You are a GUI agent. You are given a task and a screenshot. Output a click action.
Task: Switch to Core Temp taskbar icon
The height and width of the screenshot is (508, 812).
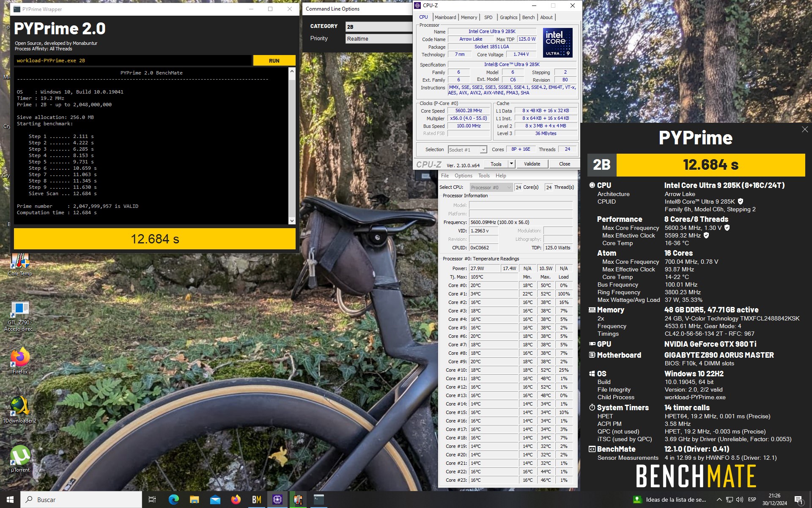[x=298, y=500]
